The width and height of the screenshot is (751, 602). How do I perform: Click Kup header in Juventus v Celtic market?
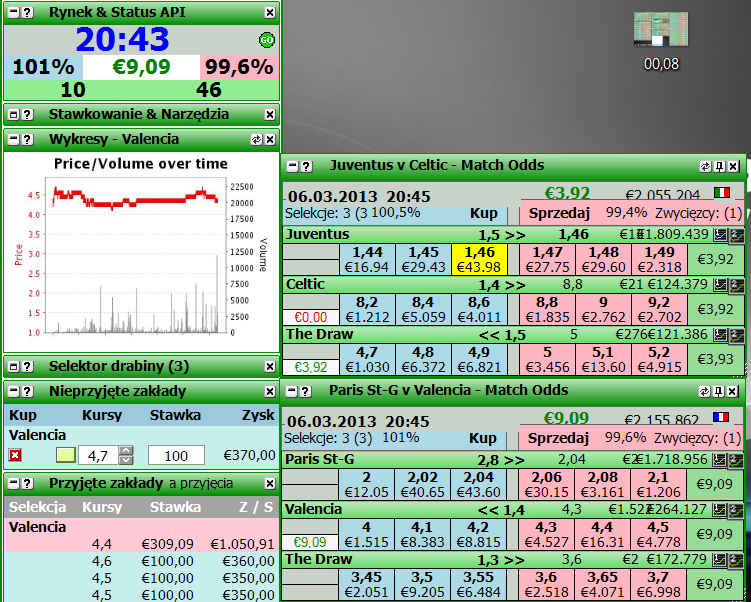pyautogui.click(x=484, y=214)
